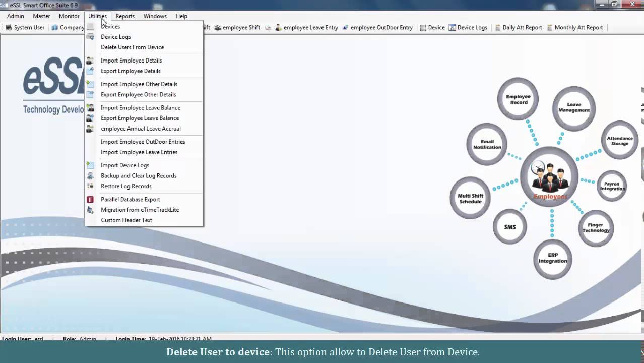The height and width of the screenshot is (363, 644).
Task: Open employee Annual Leave Accrual
Action: pos(144,129)
